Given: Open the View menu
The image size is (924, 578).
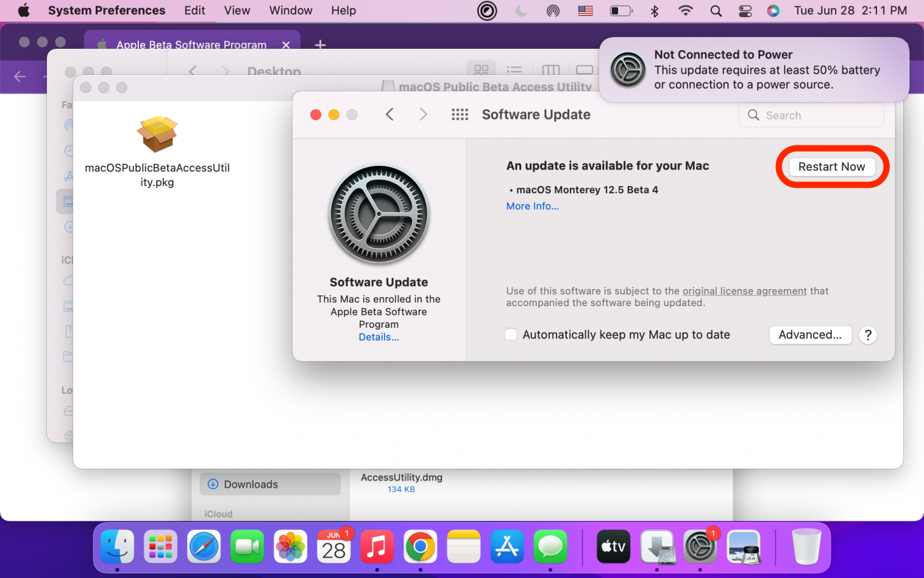Looking at the screenshot, I should [x=237, y=10].
